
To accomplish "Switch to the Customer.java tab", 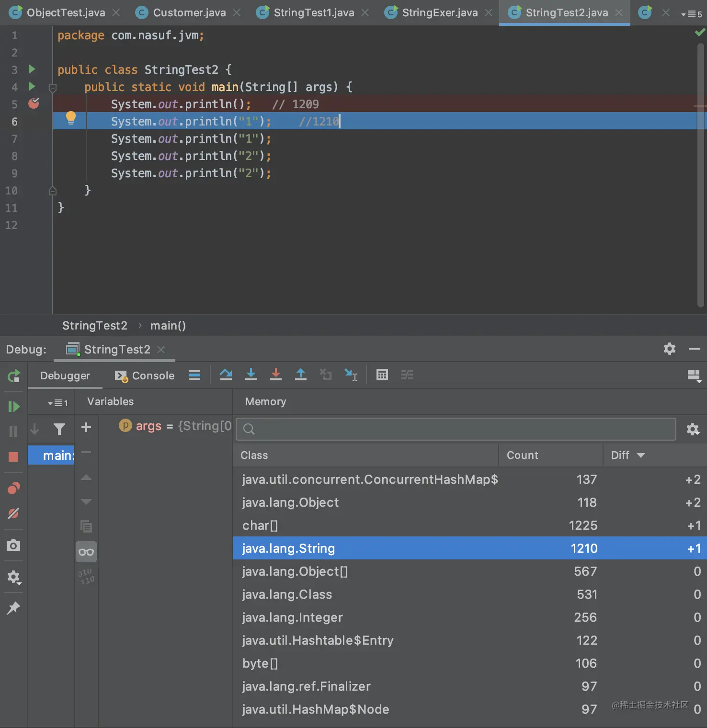I will point(189,12).
